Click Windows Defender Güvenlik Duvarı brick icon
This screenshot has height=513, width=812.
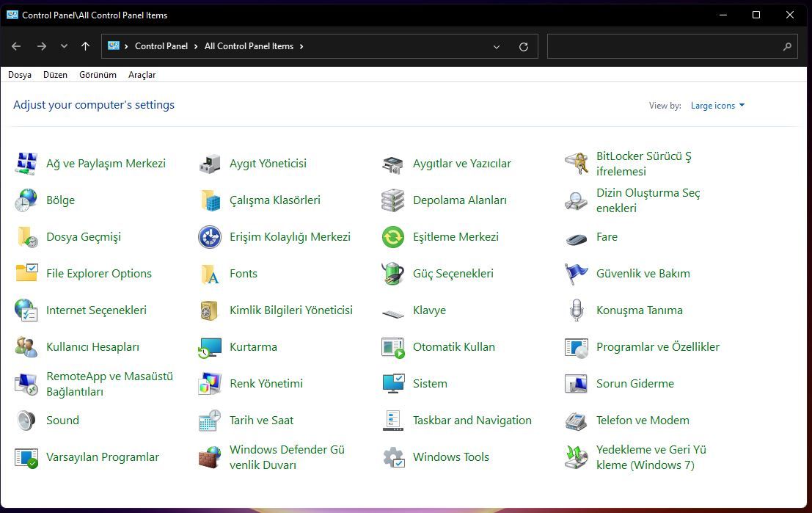pos(210,457)
